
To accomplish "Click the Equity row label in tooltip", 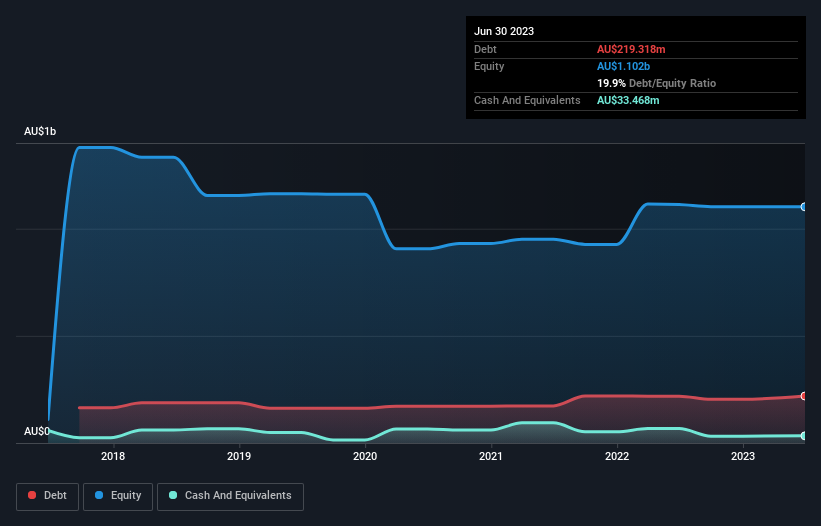I will click(489, 66).
